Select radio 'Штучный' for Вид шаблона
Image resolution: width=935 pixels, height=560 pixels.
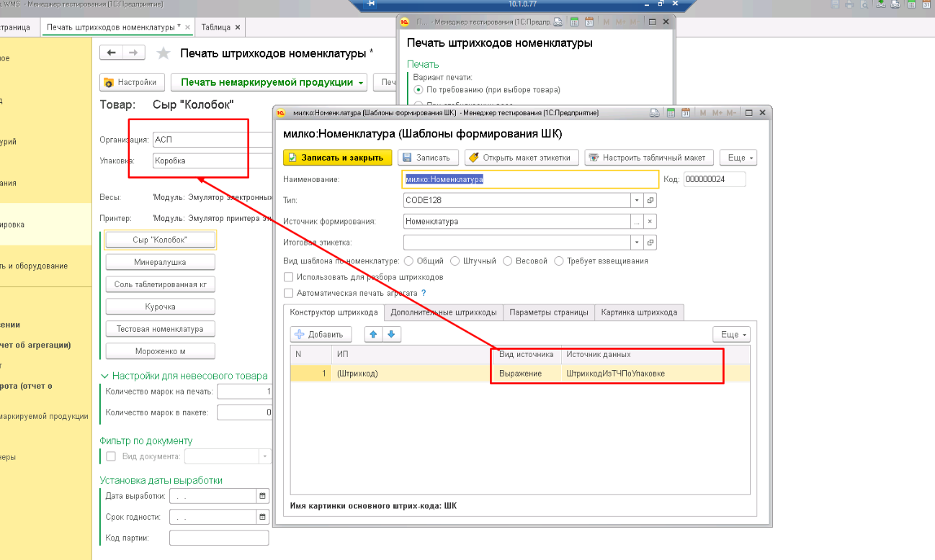click(x=455, y=261)
